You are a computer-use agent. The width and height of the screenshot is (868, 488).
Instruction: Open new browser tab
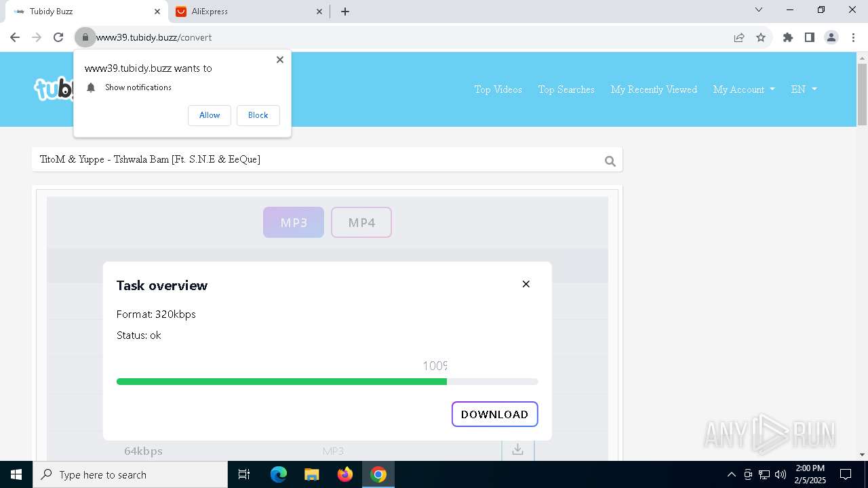(345, 12)
